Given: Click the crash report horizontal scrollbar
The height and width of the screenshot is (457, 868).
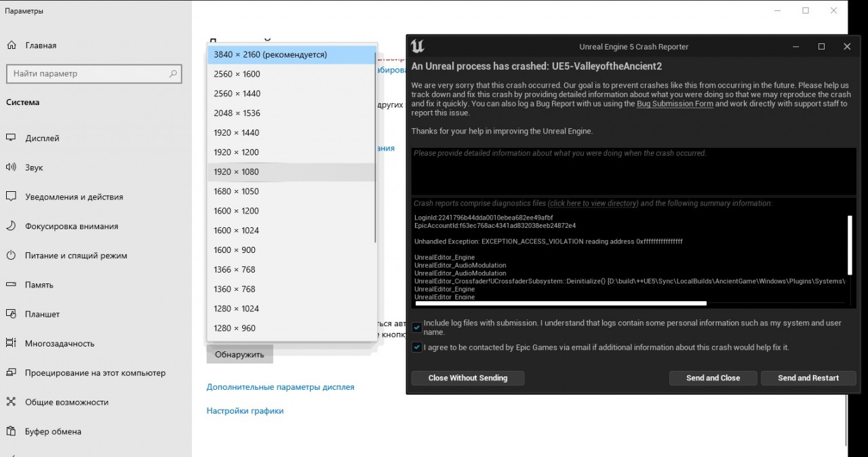Looking at the screenshot, I should 561,303.
